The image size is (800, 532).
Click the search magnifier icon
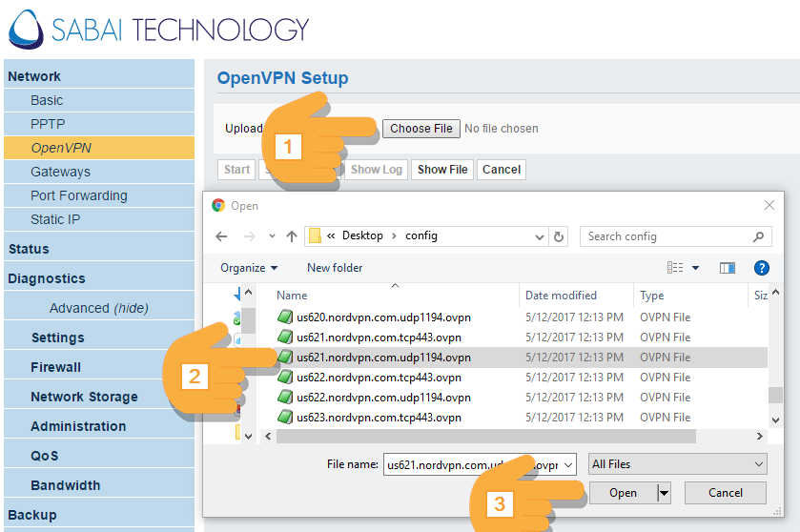click(758, 236)
